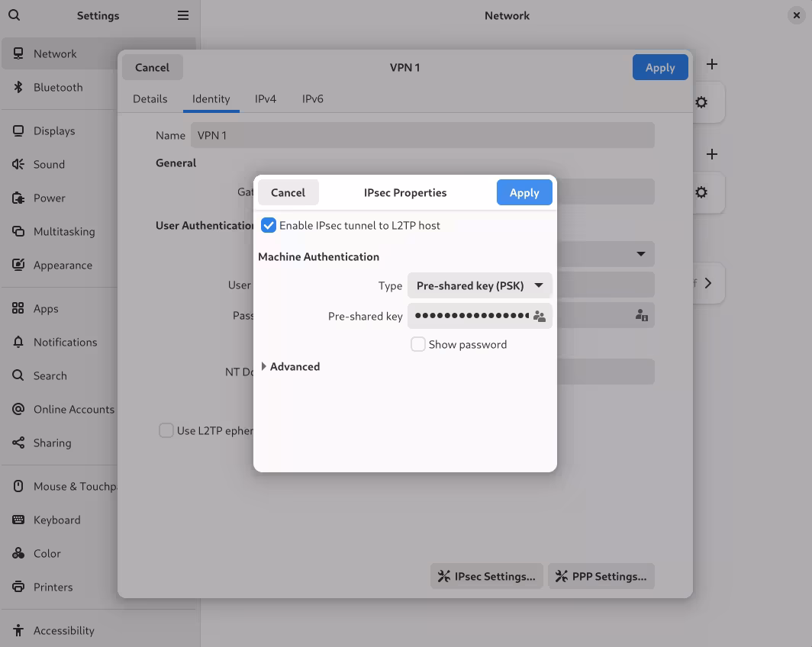Image resolution: width=812 pixels, height=647 pixels.
Task: Click the search magnifier in Settings
Action: (x=14, y=15)
